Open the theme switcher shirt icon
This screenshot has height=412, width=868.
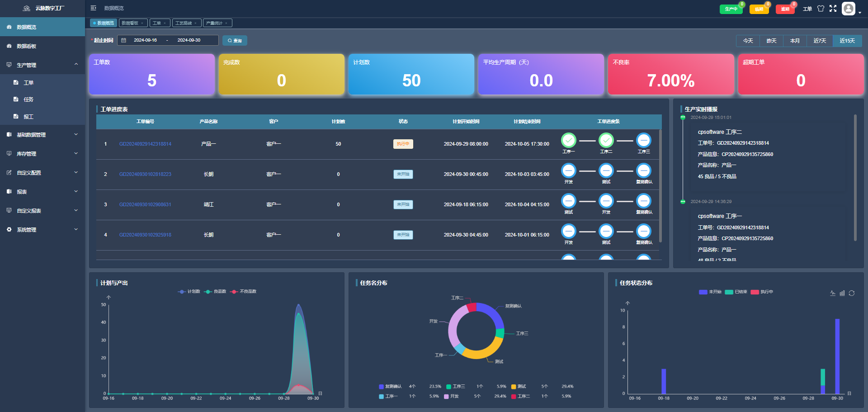821,9
